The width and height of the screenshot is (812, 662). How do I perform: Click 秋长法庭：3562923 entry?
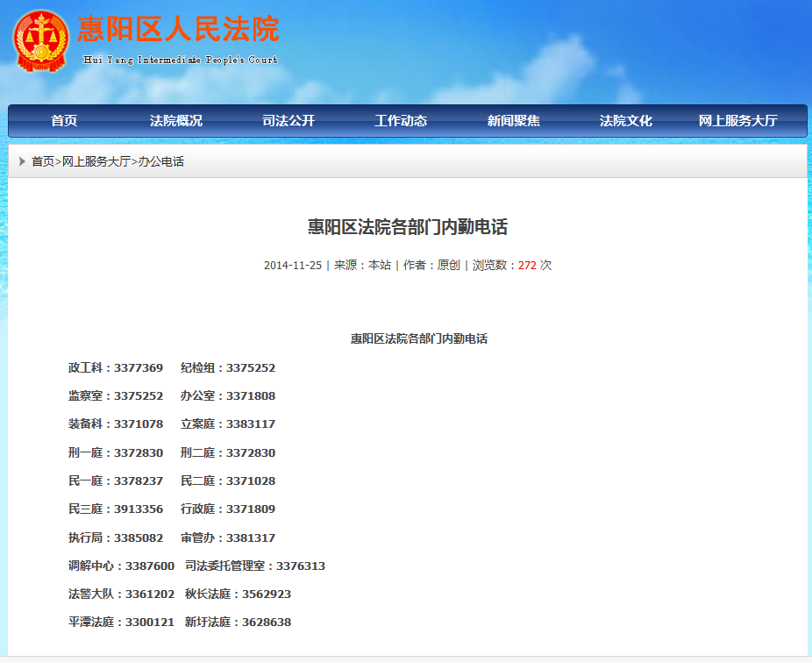(x=239, y=594)
